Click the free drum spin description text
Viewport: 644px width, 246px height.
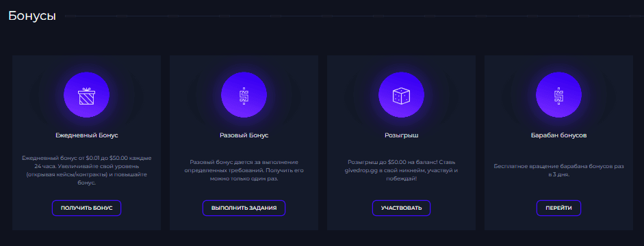(558, 170)
